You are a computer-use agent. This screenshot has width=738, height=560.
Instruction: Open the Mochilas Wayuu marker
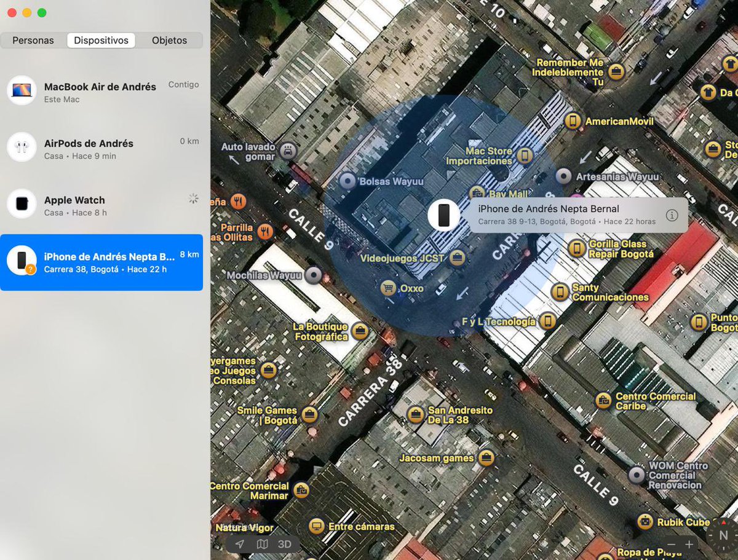pos(314,275)
